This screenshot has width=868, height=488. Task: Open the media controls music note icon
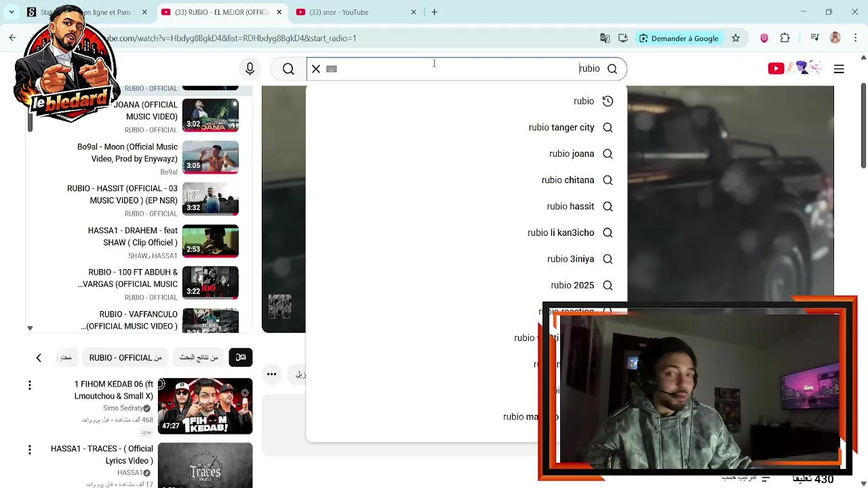click(x=815, y=38)
